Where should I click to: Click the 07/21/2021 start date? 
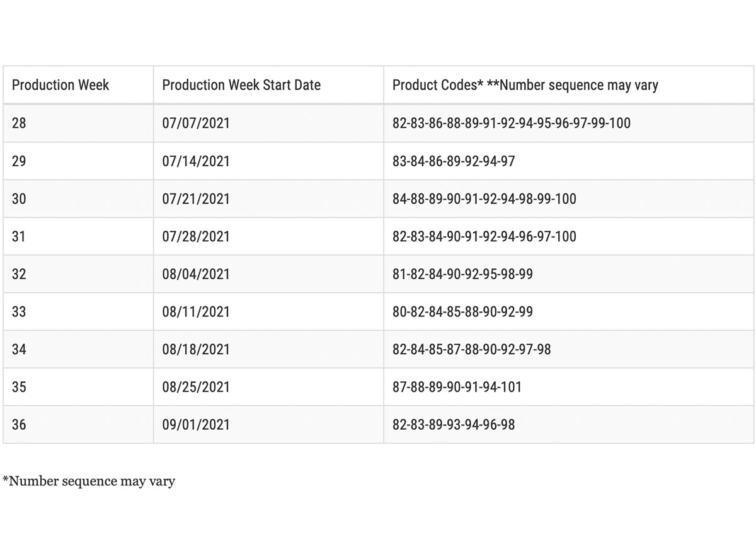pyautogui.click(x=196, y=199)
